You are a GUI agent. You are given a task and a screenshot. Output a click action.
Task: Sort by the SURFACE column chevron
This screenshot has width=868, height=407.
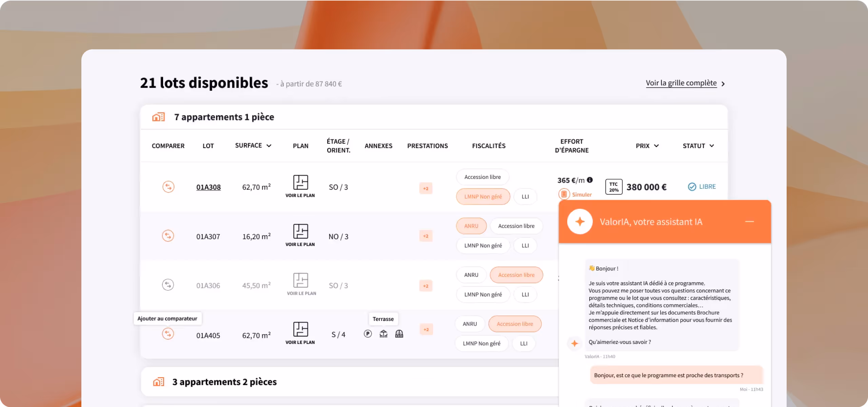[x=269, y=146]
